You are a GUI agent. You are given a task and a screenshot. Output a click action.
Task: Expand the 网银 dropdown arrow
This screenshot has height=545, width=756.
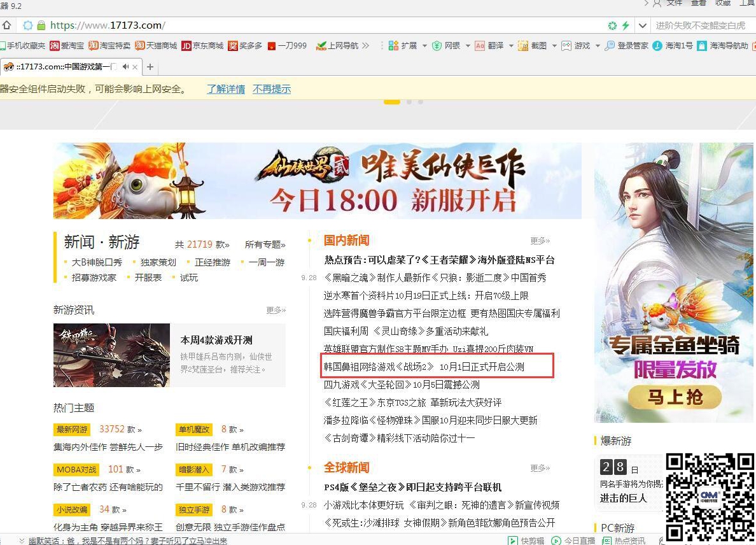(468, 46)
